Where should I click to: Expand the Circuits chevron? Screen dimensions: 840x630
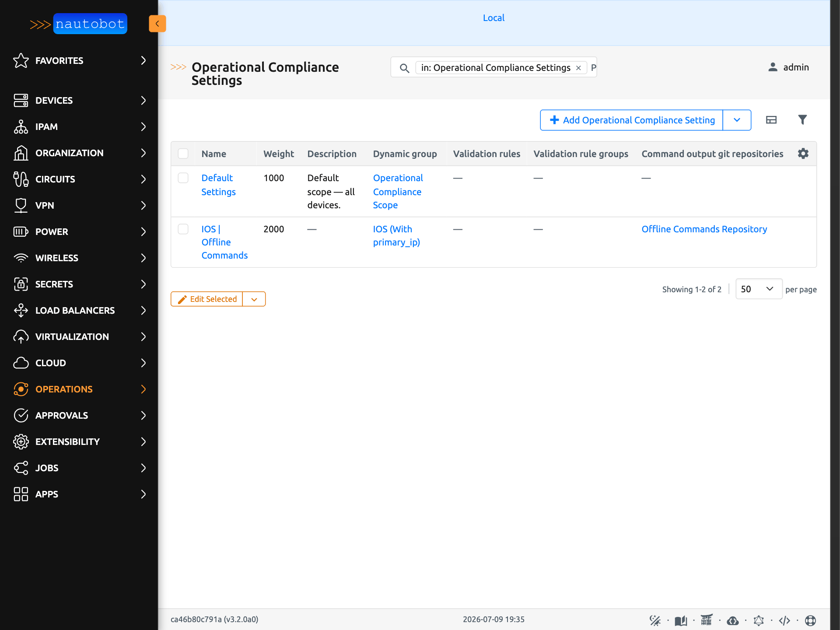[143, 179]
